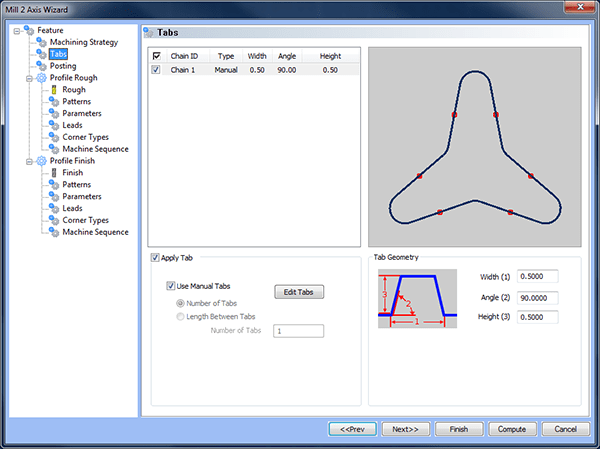Advance with the Next>> button
This screenshot has width=600, height=449.
tap(406, 429)
